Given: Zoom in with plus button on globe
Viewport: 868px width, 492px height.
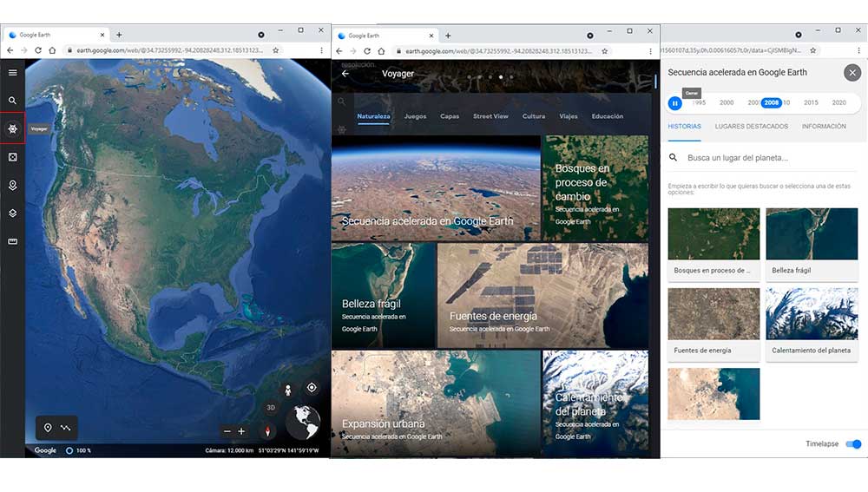Looking at the screenshot, I should point(241,431).
